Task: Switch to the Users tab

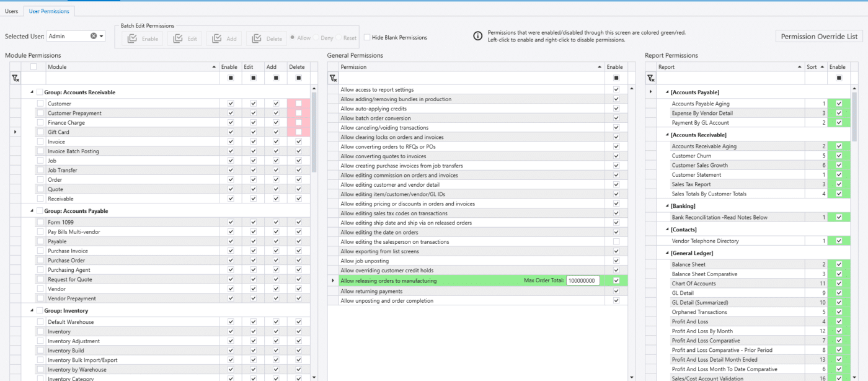Action: tap(11, 11)
